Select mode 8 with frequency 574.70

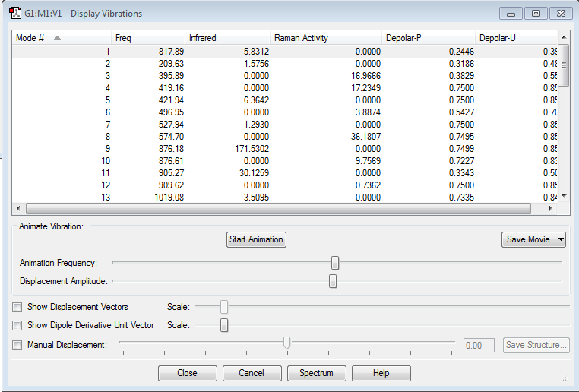coord(285,137)
